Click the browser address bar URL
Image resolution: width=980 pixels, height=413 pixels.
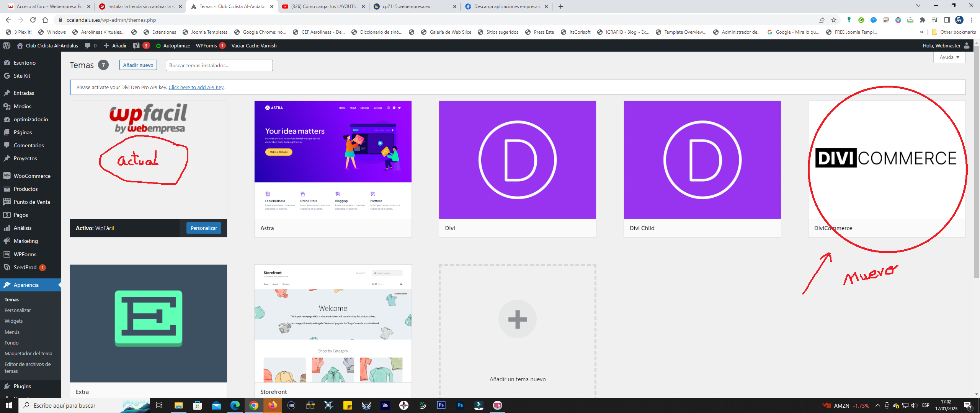[x=111, y=20]
